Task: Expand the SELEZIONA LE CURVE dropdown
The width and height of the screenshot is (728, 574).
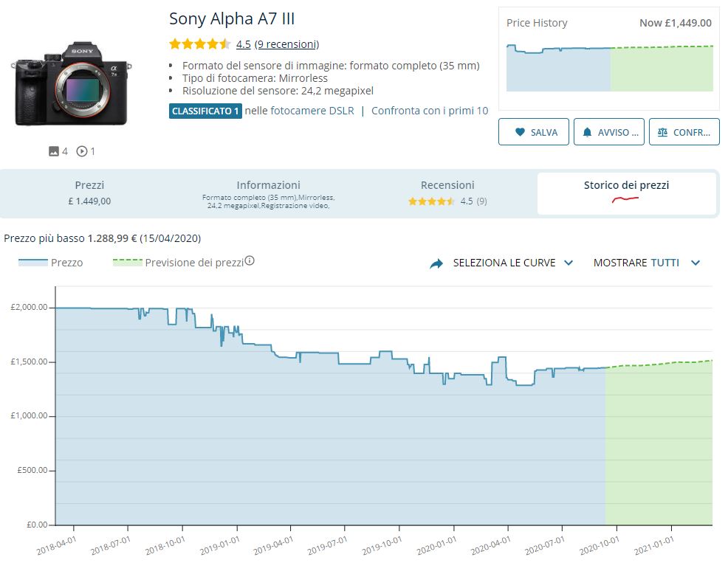Action: 513,263
